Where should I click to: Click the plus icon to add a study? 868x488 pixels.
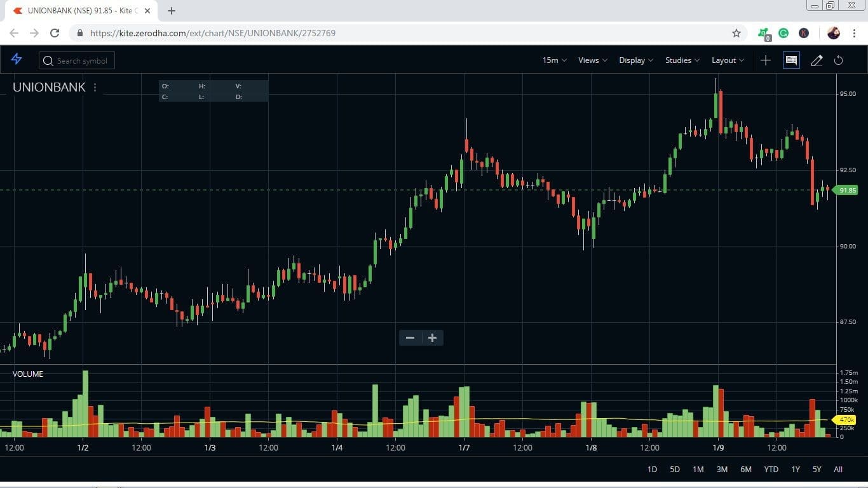765,60
